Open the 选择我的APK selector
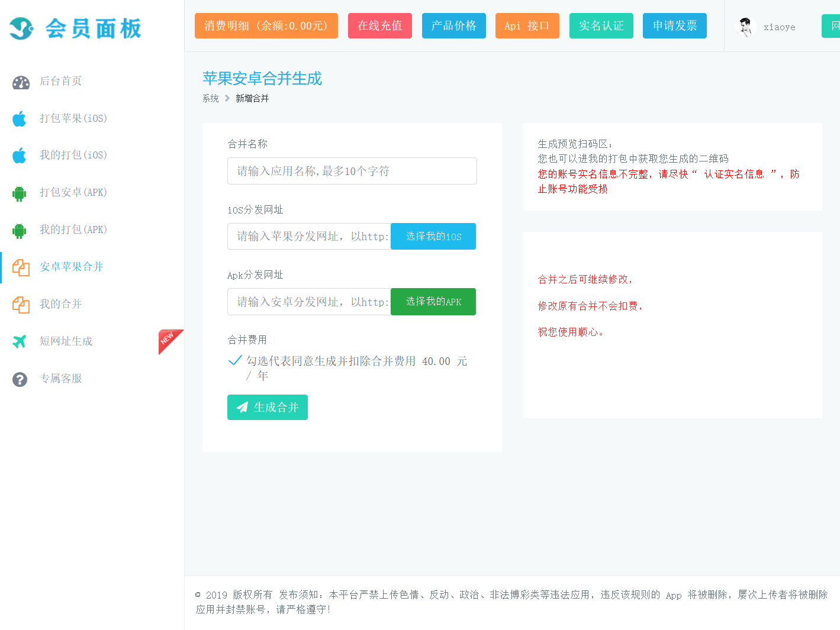 pyautogui.click(x=433, y=302)
